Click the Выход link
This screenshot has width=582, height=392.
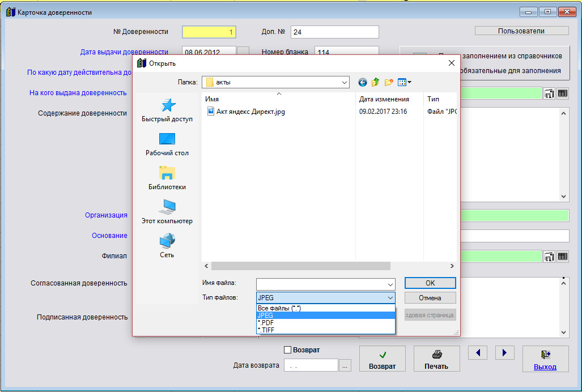545,367
